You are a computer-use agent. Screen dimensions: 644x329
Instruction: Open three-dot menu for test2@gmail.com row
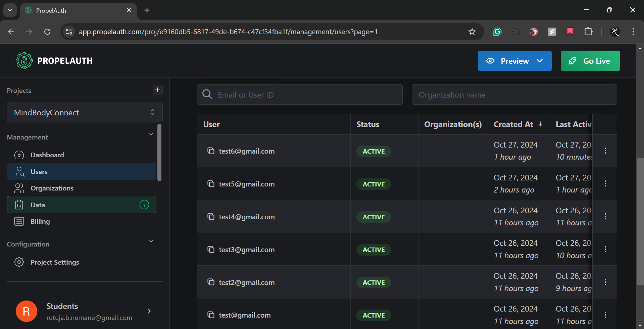pyautogui.click(x=605, y=282)
